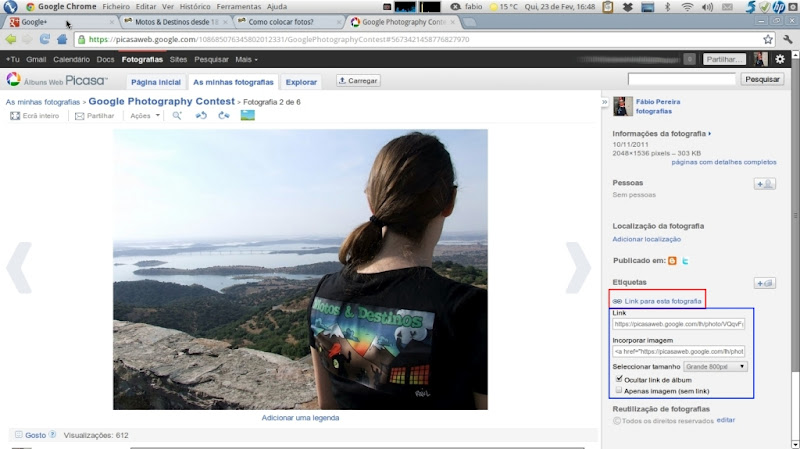800x449 pixels.
Task: Open the Explorar tab
Action: click(x=301, y=82)
